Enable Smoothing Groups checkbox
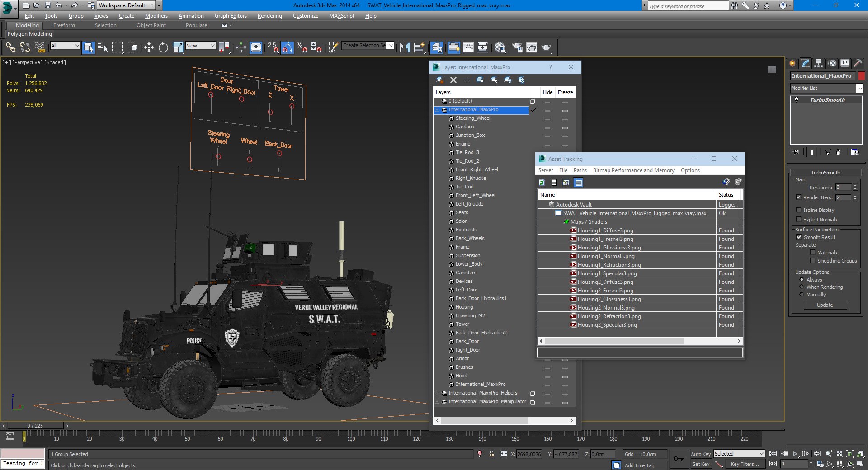Viewport: 868px width, 470px height. (x=812, y=261)
